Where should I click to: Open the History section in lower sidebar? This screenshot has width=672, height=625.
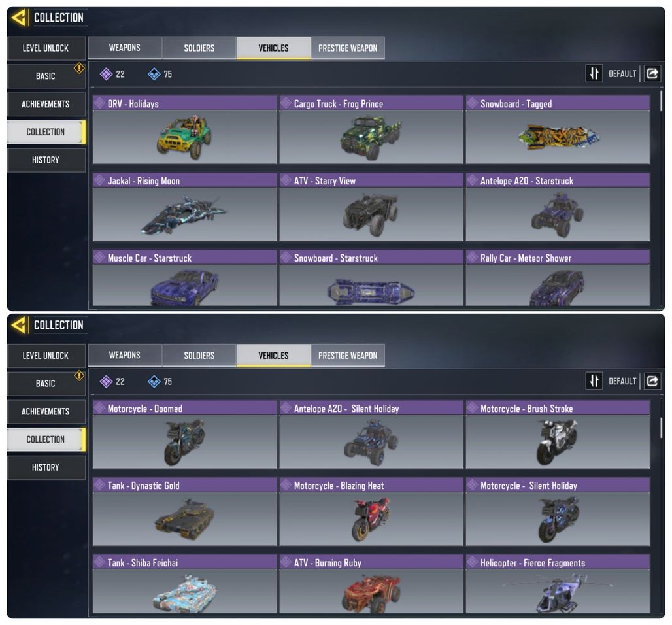tap(46, 467)
